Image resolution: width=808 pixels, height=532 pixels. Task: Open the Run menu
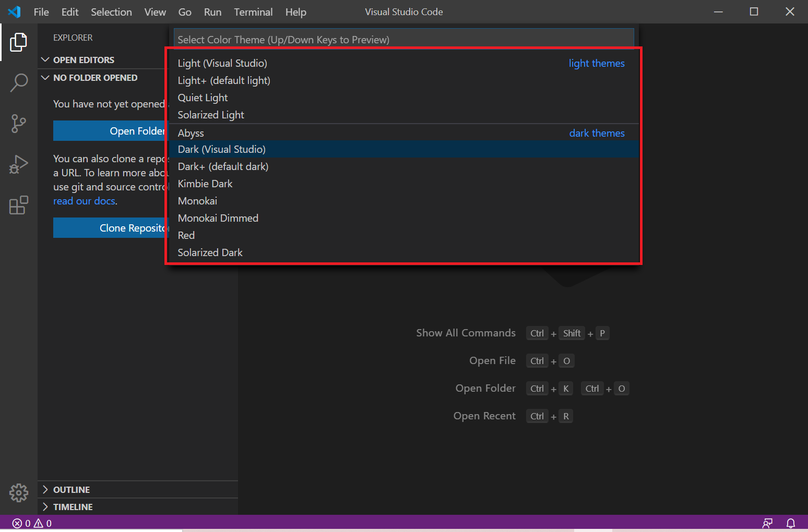[212, 12]
